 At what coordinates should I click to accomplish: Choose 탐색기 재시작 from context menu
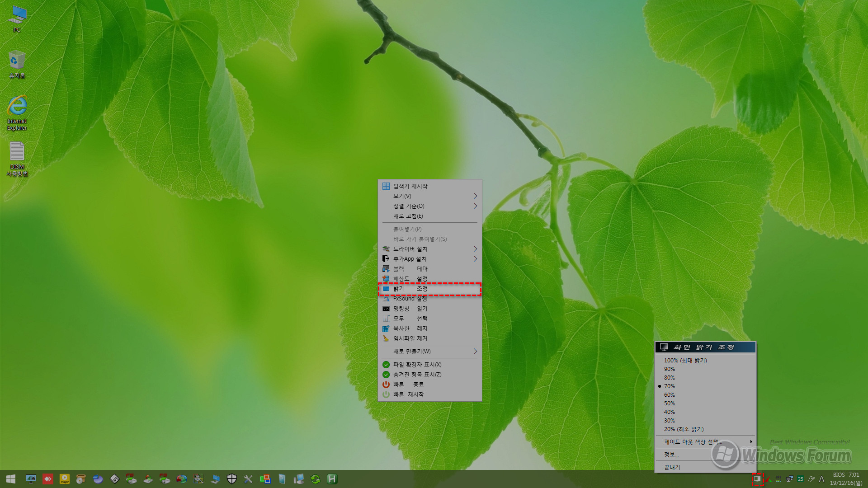click(x=430, y=186)
